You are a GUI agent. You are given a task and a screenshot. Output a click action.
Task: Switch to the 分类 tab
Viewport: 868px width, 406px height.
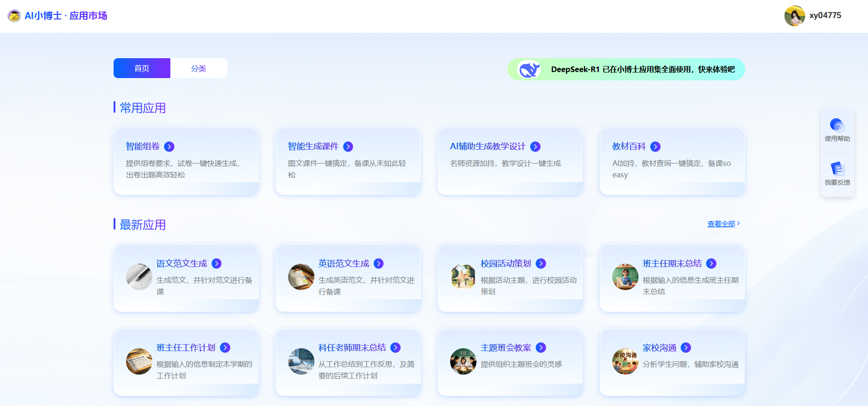pos(199,68)
